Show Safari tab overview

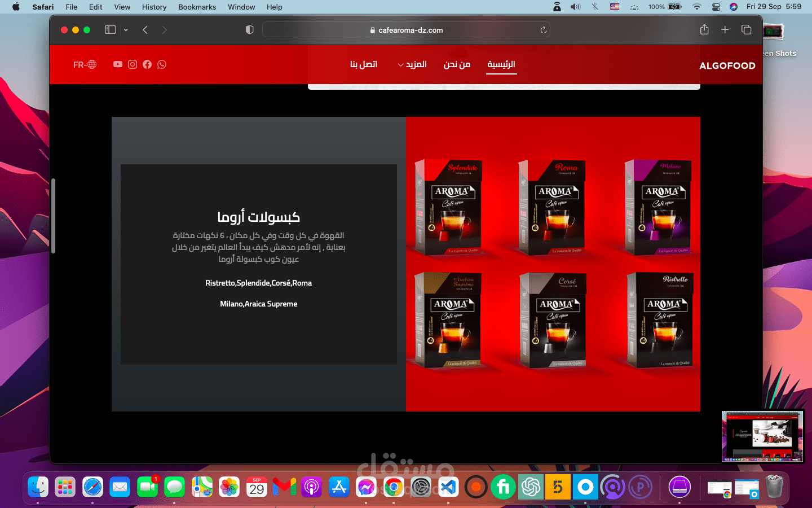[747, 29]
